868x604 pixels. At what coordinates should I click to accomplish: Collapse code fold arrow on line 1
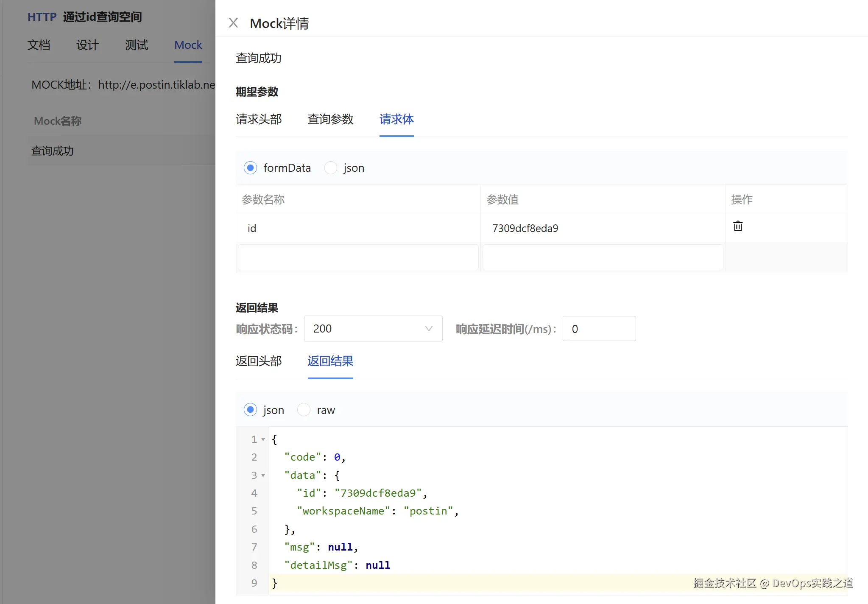click(x=263, y=439)
